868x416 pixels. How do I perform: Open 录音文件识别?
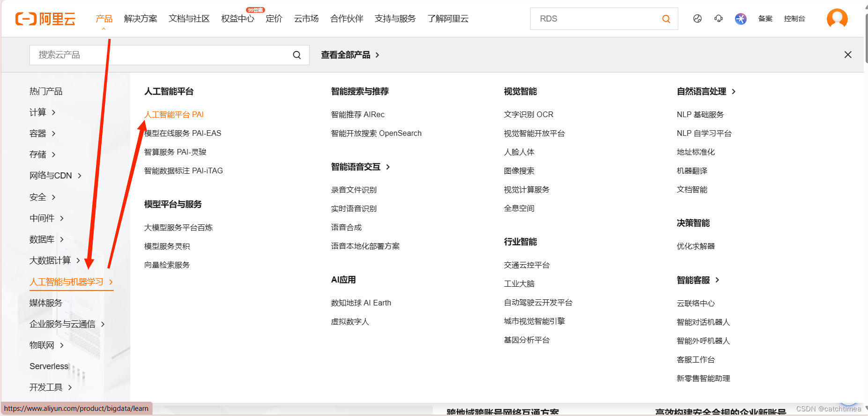coord(354,190)
